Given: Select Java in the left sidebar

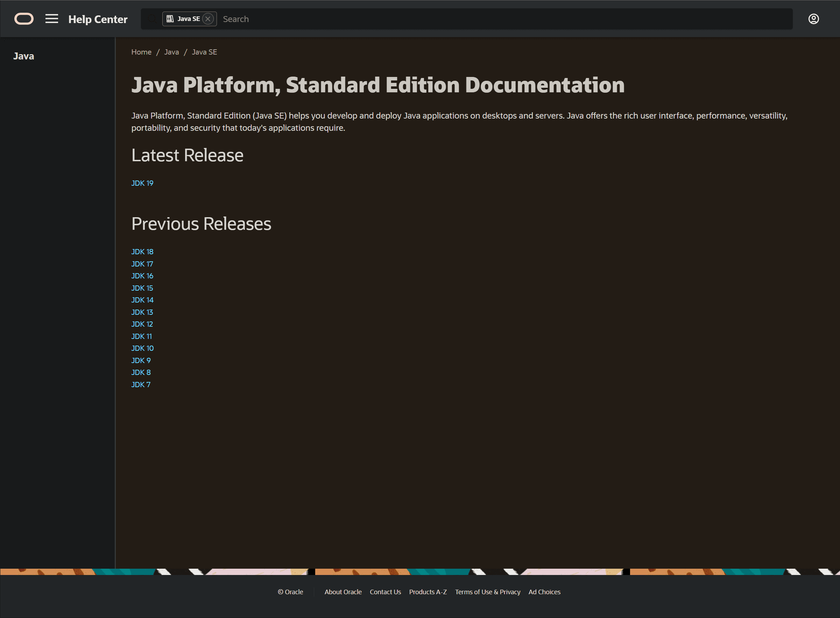Looking at the screenshot, I should pos(23,56).
